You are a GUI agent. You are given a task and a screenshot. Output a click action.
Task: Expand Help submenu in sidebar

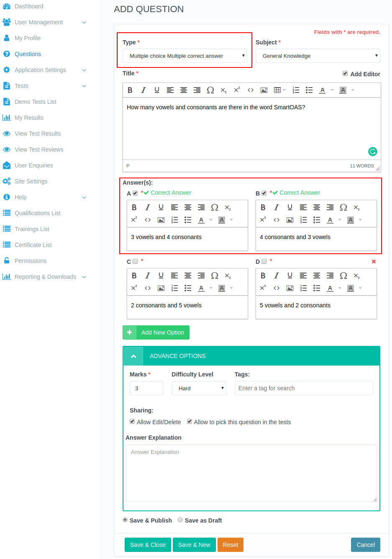[x=84, y=197]
